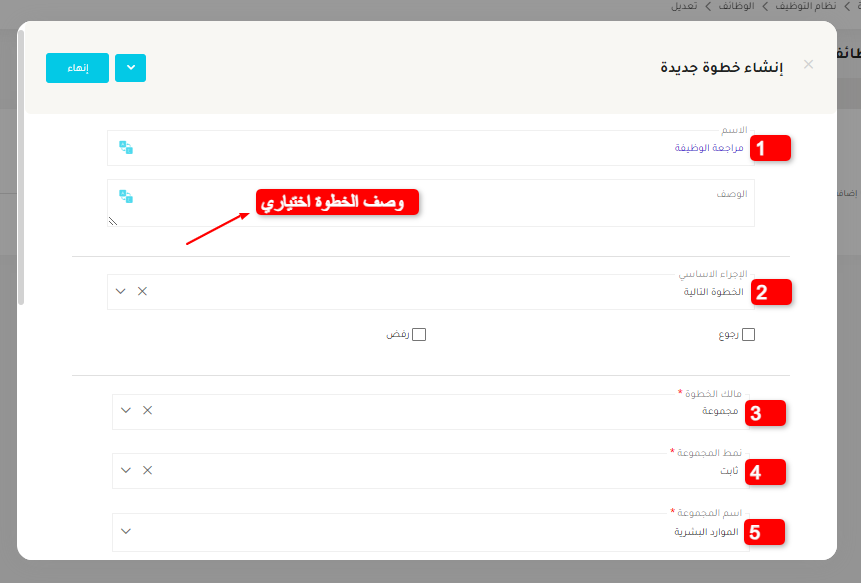Screen dimensions: 861x583
Task: Open the مالك الخطوة dropdown list
Action: click(125, 410)
